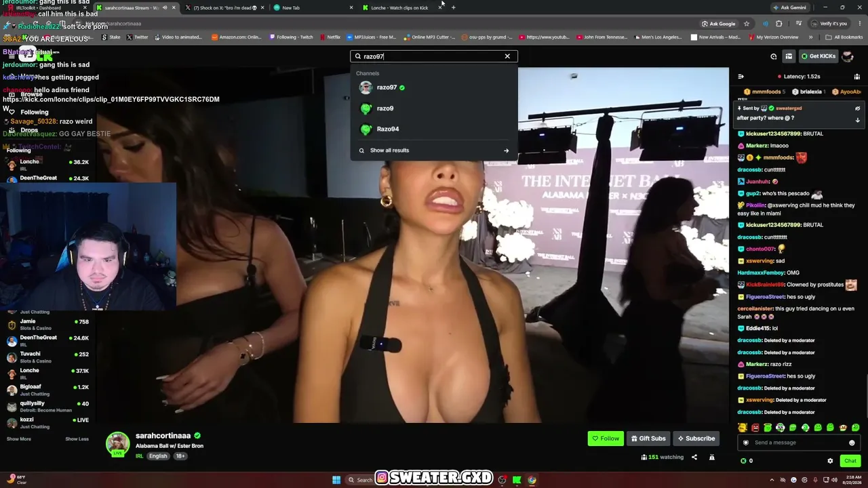Open the All Bookmarks folder
868x488 pixels.
click(844, 37)
